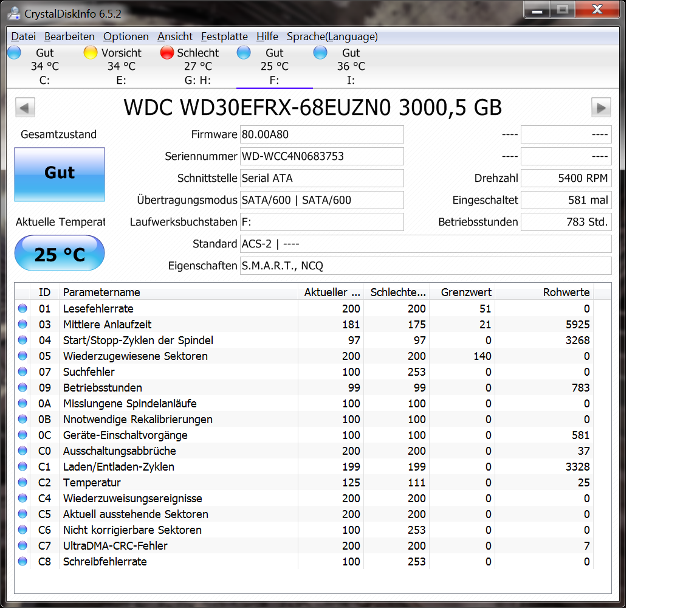This screenshot has height=608, width=700.
Task: Click the blue status orb for drive C:
Action: (15, 52)
